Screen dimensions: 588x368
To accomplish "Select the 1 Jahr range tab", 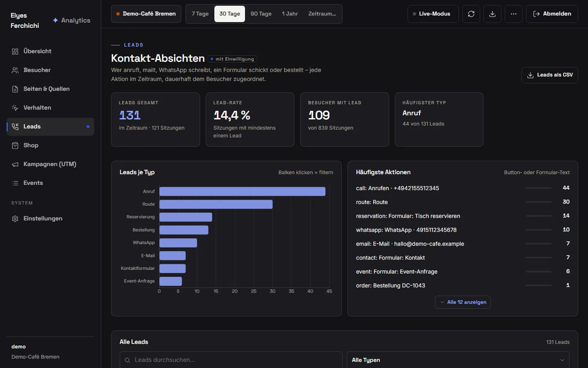I will pos(290,14).
